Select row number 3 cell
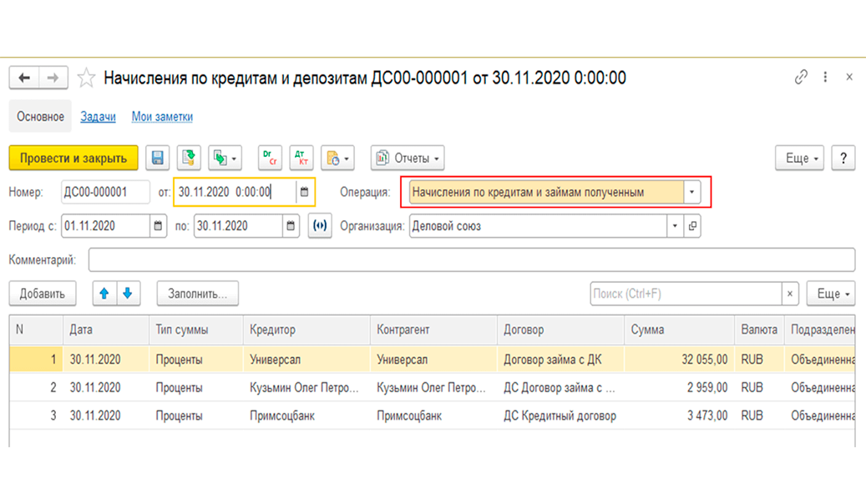 [37, 416]
